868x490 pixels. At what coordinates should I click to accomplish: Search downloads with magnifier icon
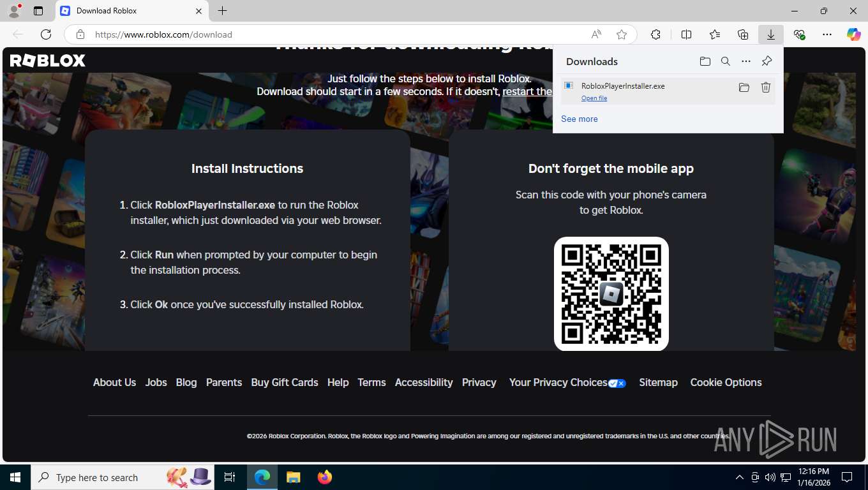click(x=726, y=61)
